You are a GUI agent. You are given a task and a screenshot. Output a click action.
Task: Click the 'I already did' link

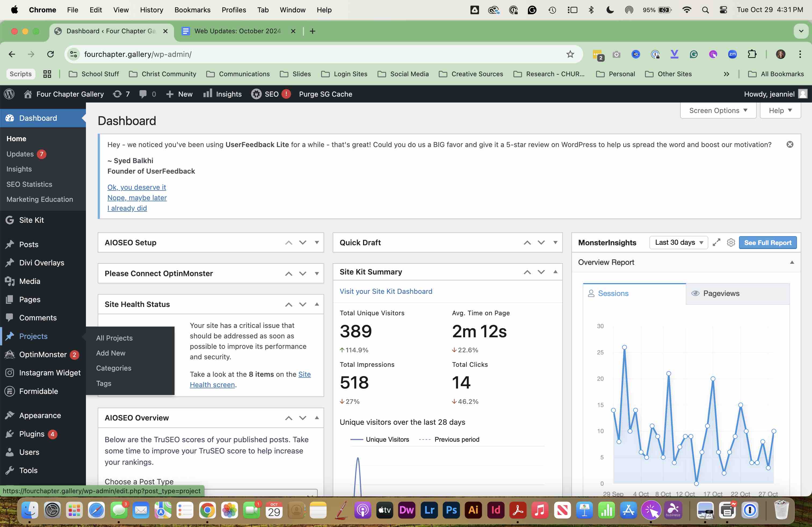pos(127,208)
